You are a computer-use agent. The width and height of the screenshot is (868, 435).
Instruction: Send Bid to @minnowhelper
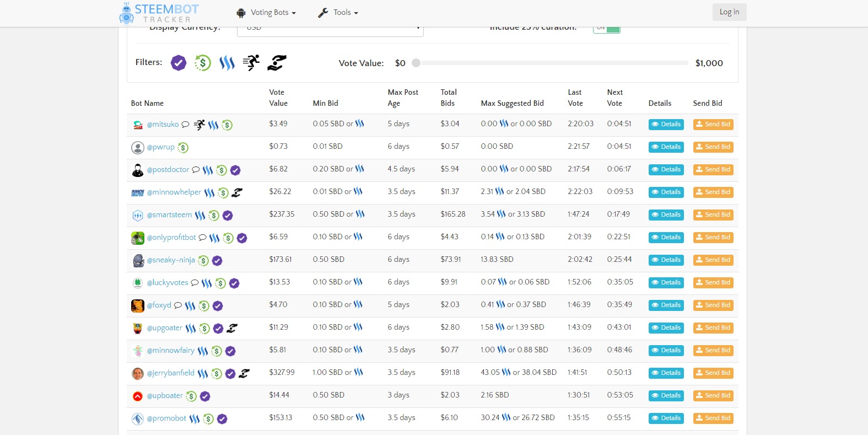713,192
